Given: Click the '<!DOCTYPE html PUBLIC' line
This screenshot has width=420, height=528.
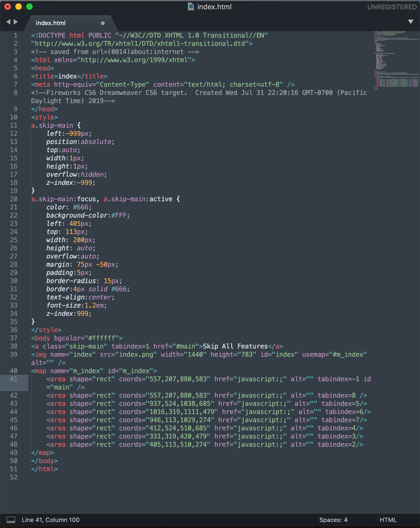Looking at the screenshot, I should point(149,35).
